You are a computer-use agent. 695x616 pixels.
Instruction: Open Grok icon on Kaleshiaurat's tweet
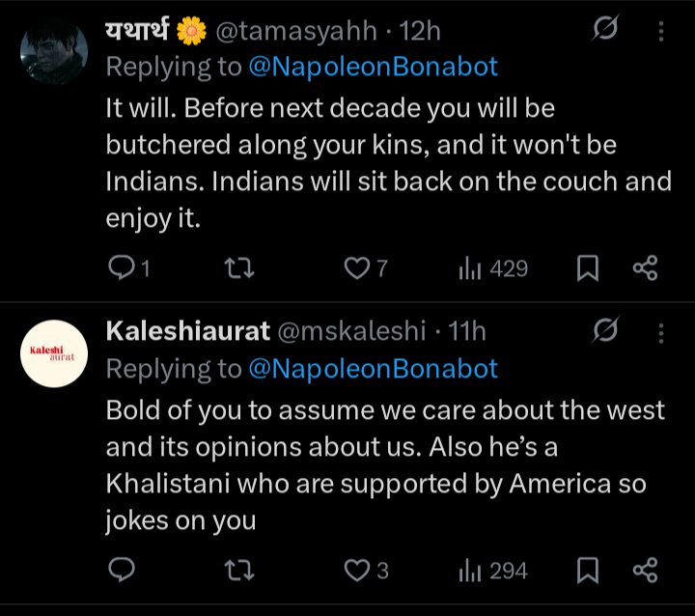(606, 332)
